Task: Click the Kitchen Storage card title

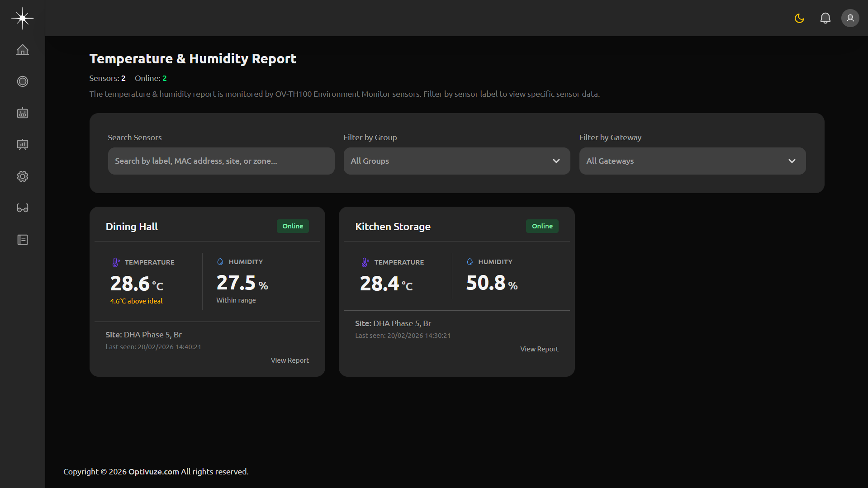Action: (393, 227)
